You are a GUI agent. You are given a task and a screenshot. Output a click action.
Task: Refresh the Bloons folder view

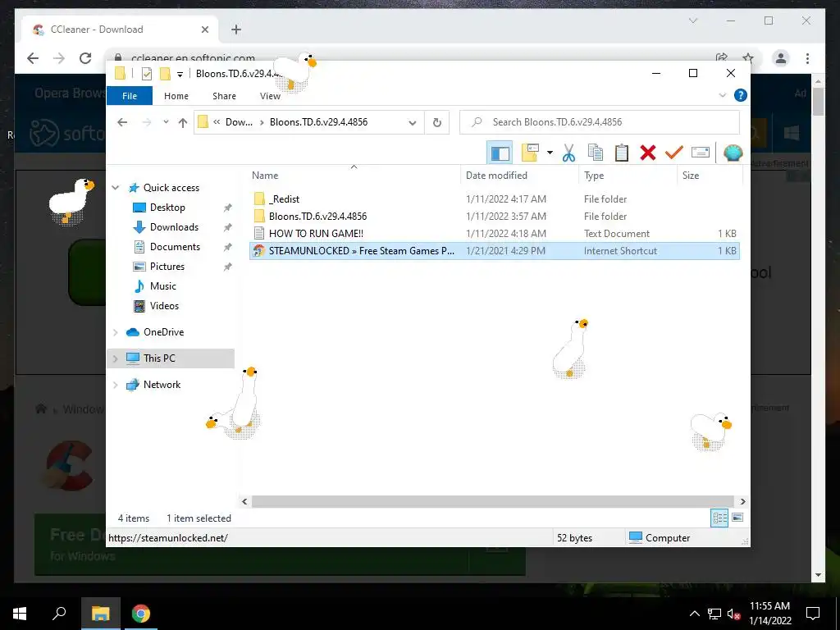pyautogui.click(x=437, y=123)
